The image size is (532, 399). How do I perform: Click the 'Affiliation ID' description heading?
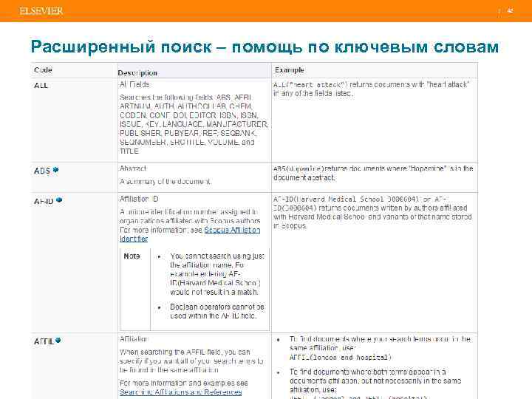(139, 199)
